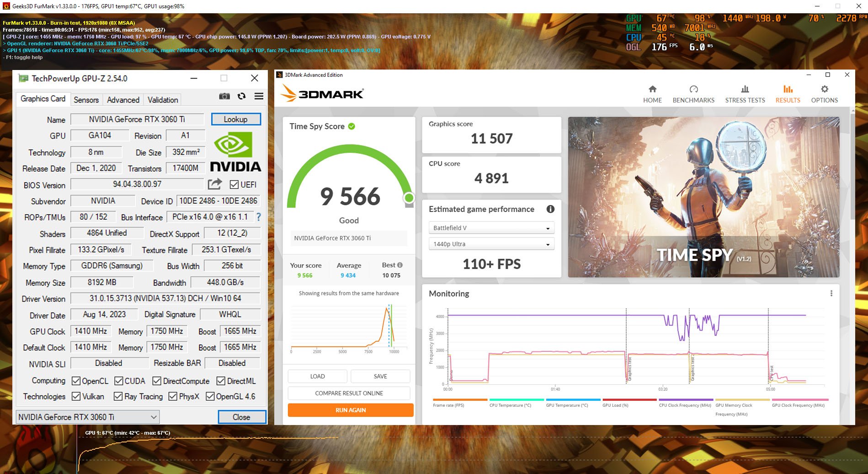This screenshot has width=868, height=474.
Task: Click the FurMark title bar icon
Action: (6, 6)
